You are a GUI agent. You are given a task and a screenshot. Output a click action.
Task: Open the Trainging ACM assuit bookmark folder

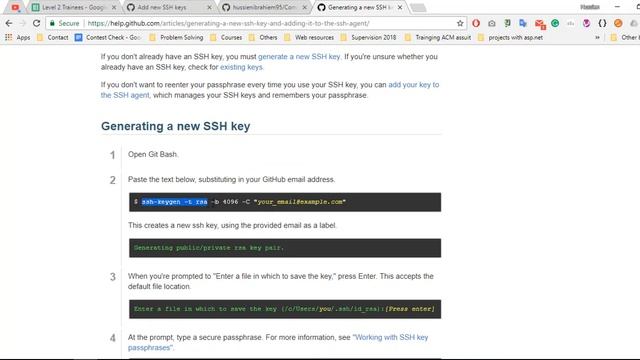(x=438, y=38)
